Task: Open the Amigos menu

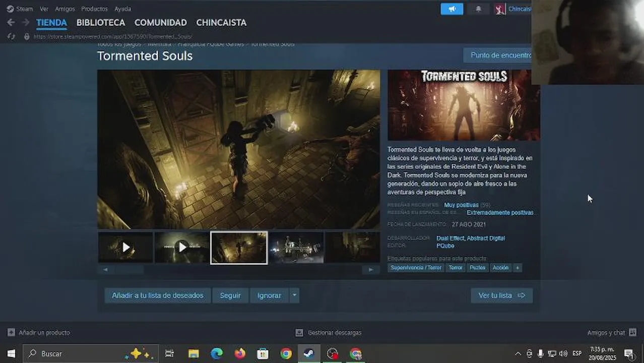Action: 65,9
